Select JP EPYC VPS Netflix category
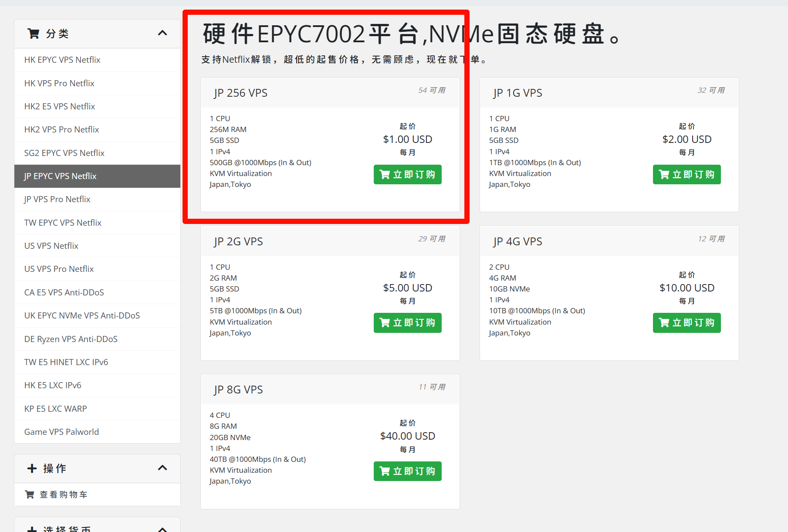Viewport: 788px width, 532px height. click(x=61, y=176)
